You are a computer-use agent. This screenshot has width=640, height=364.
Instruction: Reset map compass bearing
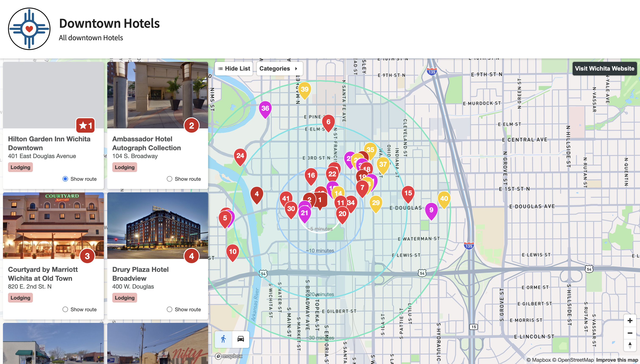(630, 345)
